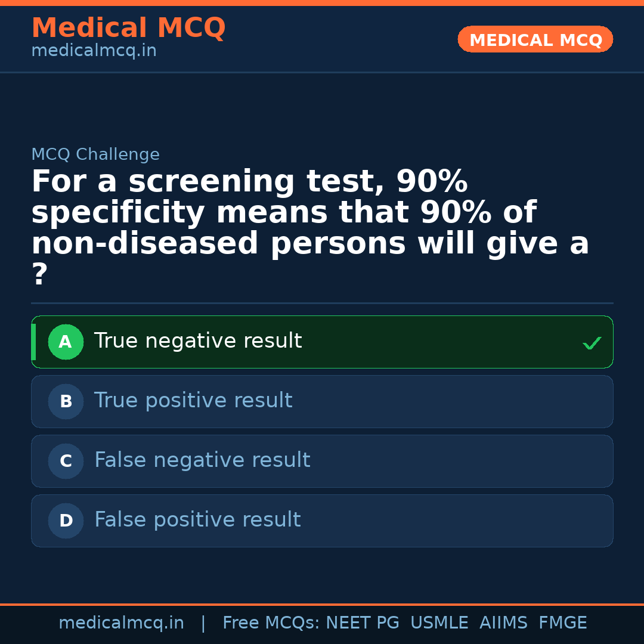Click the circular A badge icon
Image resolution: width=644 pixels, height=644 pixels.
pos(66,342)
